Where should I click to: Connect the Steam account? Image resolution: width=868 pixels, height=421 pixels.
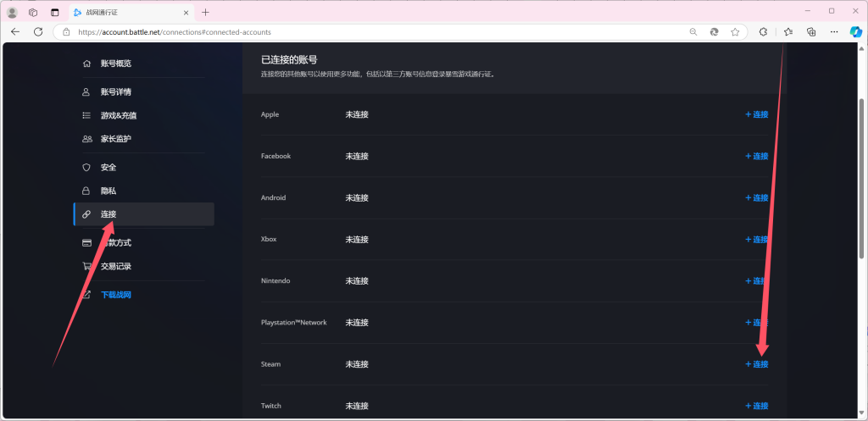point(757,364)
